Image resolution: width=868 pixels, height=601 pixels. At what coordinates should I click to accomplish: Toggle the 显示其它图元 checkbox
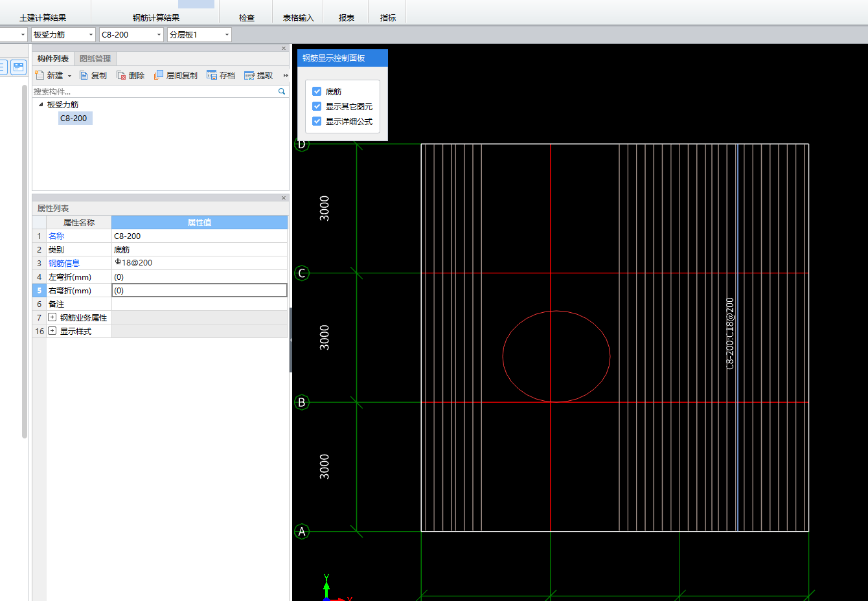coord(317,106)
